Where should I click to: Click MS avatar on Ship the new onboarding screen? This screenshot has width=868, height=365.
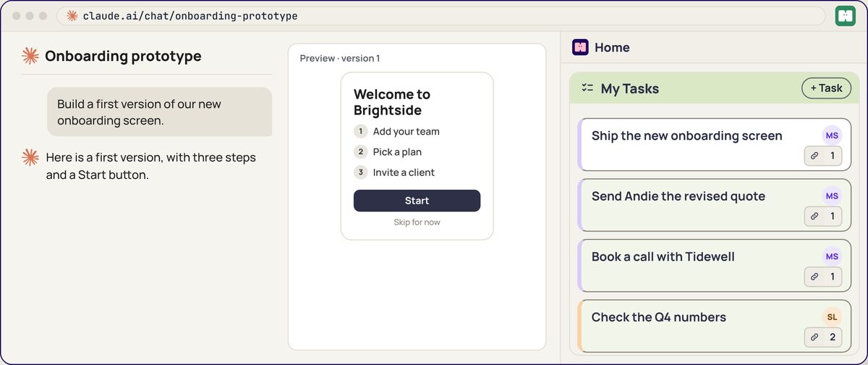[x=832, y=135]
